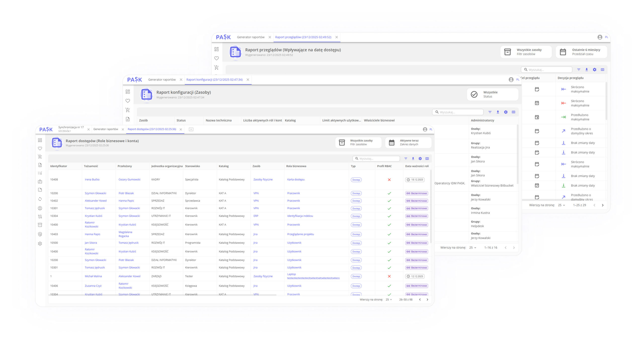
Task: Click the shopping cart icon in the Raport dostępów sidebar
Action: pos(40,156)
